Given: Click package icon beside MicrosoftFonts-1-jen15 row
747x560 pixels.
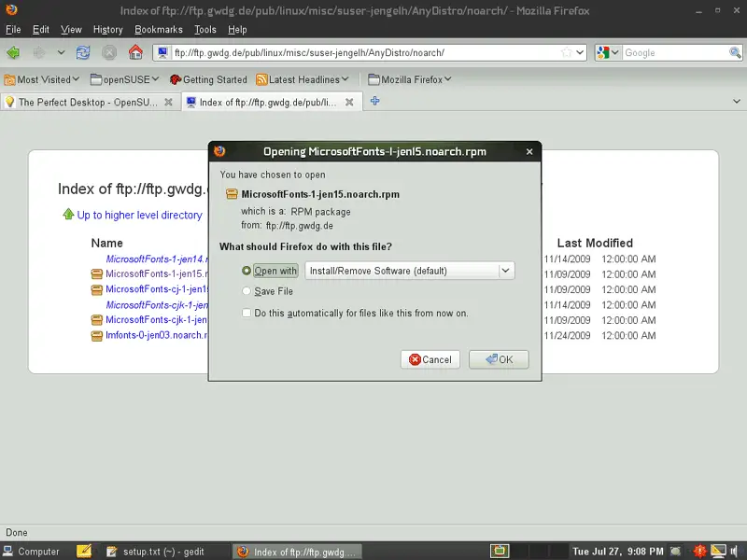Looking at the screenshot, I should pyautogui.click(x=97, y=274).
